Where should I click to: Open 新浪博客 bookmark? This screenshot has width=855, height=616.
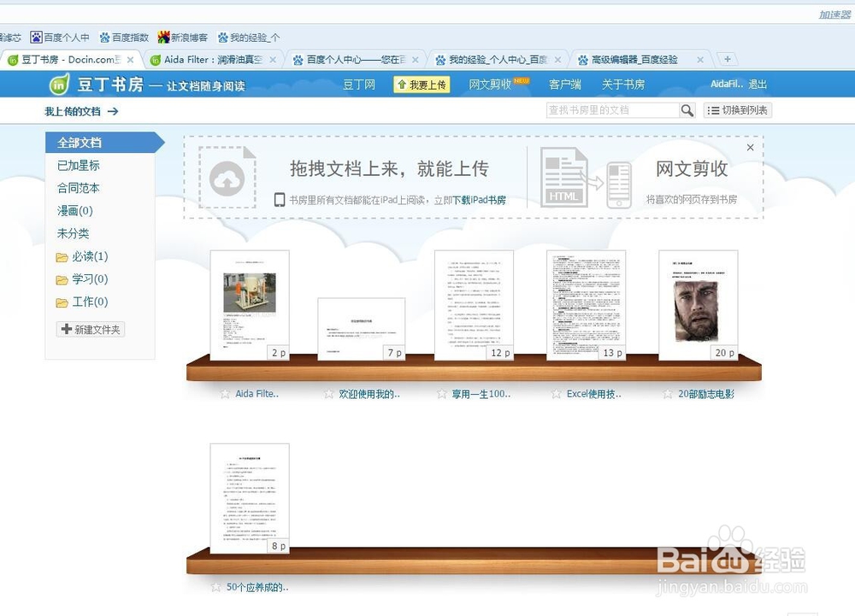[183, 38]
